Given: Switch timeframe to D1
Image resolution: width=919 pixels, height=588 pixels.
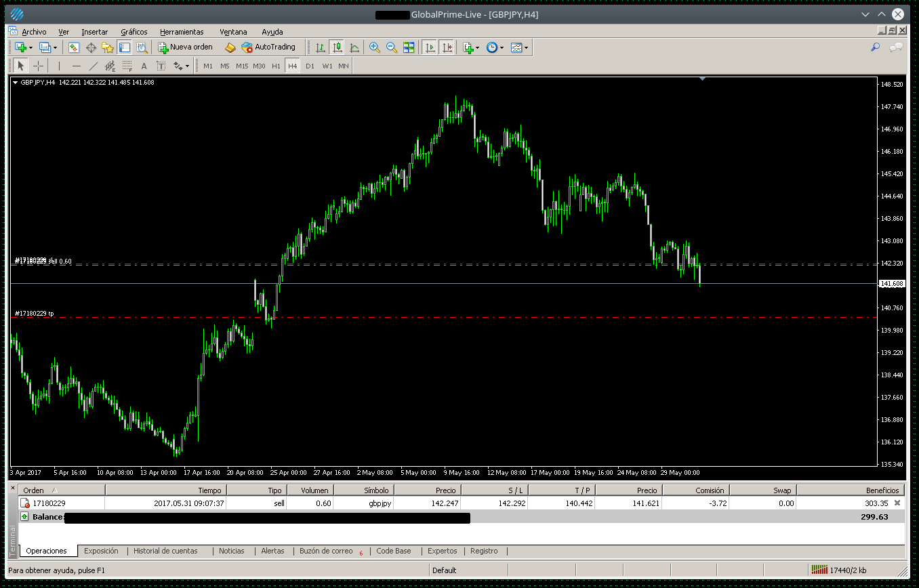Looking at the screenshot, I should click(x=310, y=66).
